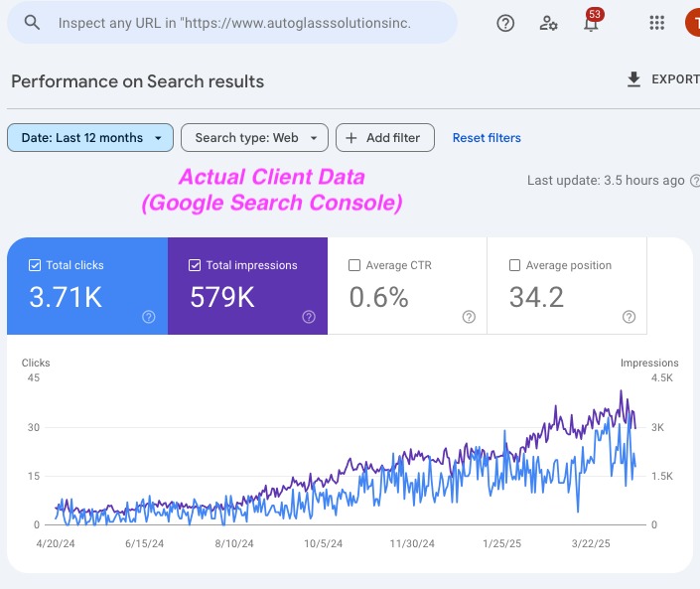
Task: Click the plus icon in Add filter
Action: tap(351, 138)
